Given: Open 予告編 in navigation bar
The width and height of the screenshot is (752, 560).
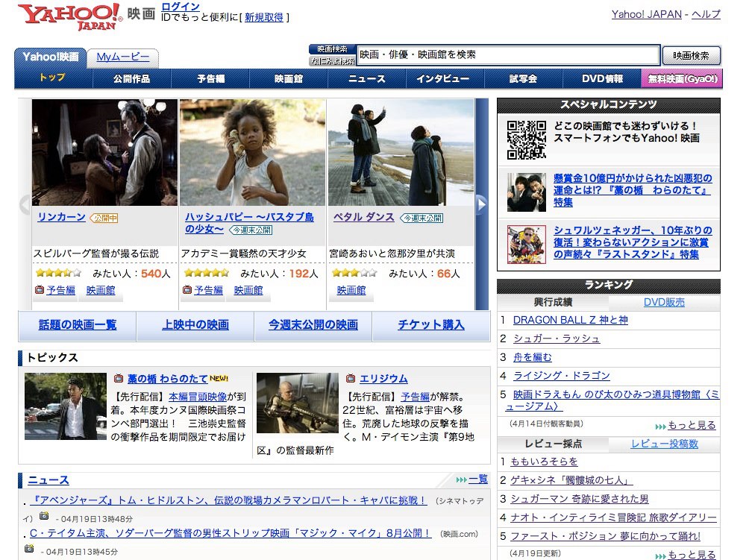Looking at the screenshot, I should point(210,78).
